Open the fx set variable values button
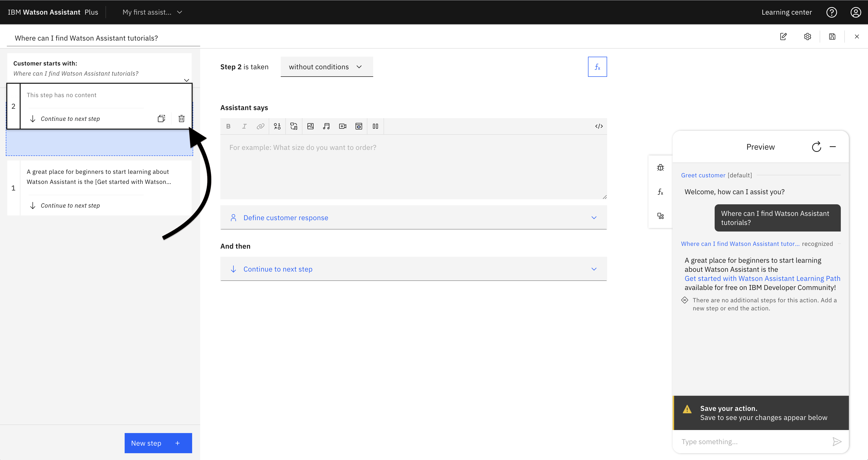The width and height of the screenshot is (868, 460). pyautogui.click(x=597, y=67)
